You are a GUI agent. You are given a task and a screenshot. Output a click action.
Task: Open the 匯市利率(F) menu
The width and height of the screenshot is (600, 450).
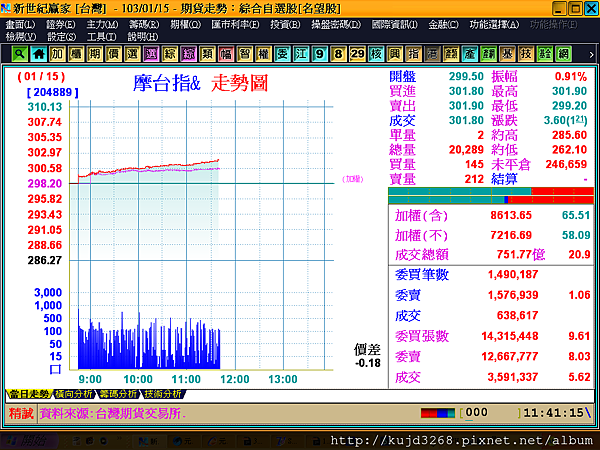(x=235, y=25)
